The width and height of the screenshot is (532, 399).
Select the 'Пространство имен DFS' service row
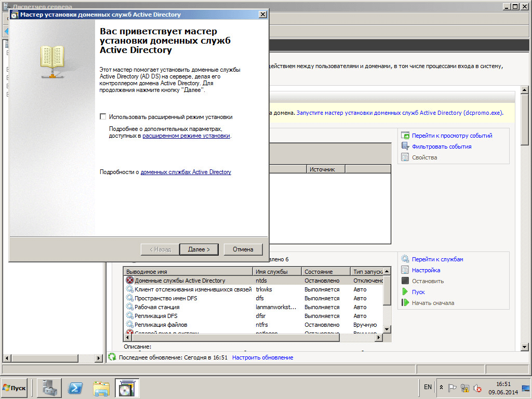click(166, 298)
